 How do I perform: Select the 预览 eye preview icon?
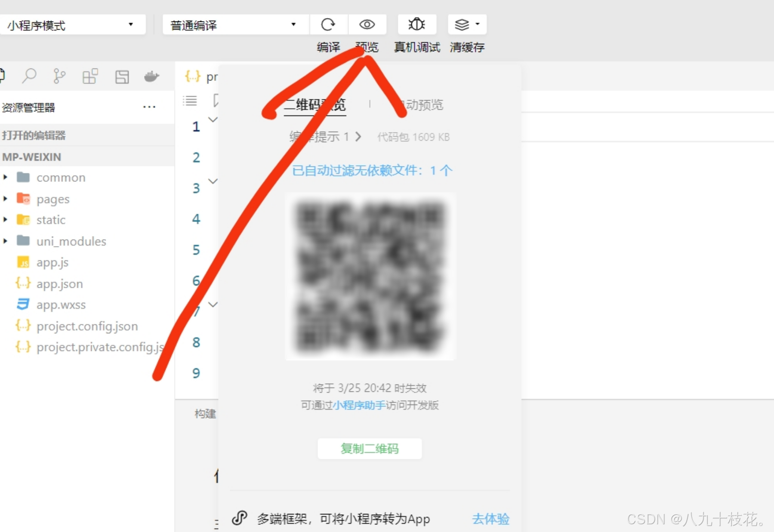point(367,25)
